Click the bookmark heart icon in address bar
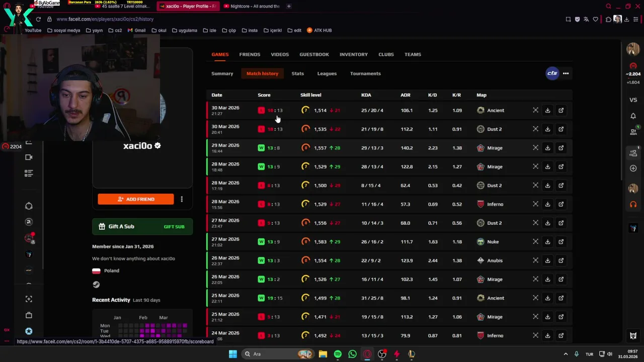Image resolution: width=644 pixels, height=362 pixels. [x=596, y=19]
